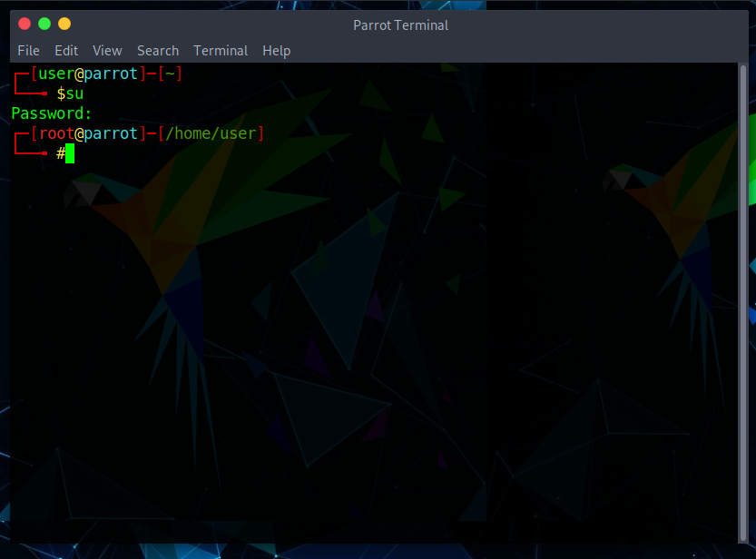Close the Parrot Terminal window with the red button
This screenshot has height=559, width=756.
pos(25,24)
